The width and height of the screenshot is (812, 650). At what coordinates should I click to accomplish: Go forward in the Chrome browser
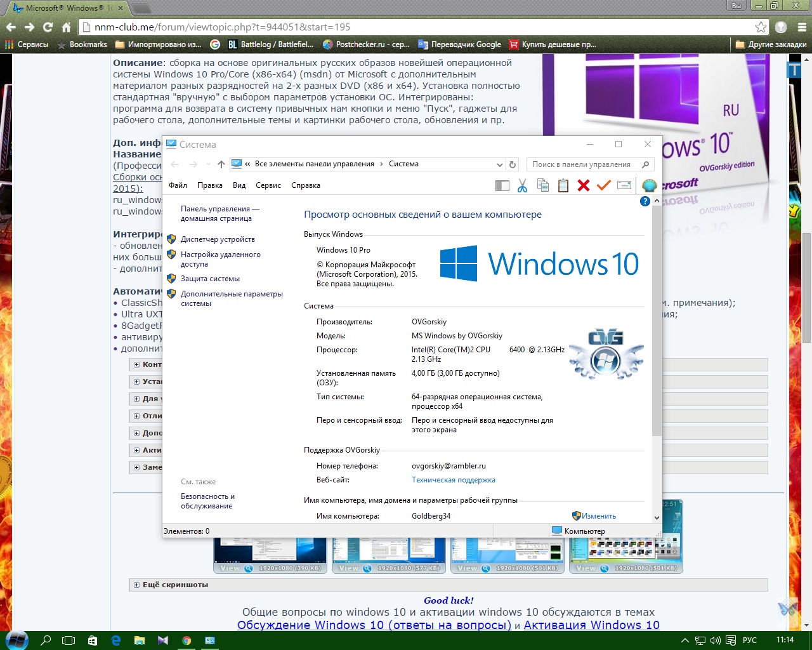click(29, 27)
